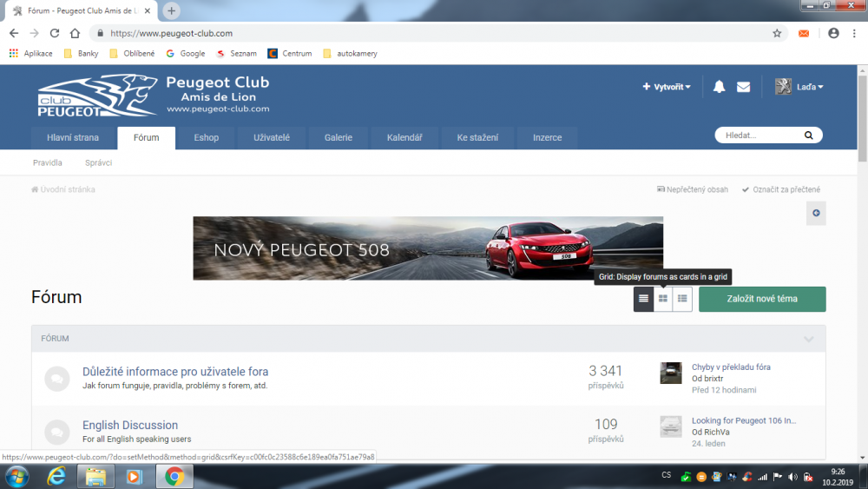Open the Kalendář tab
868x489 pixels.
pyautogui.click(x=404, y=137)
